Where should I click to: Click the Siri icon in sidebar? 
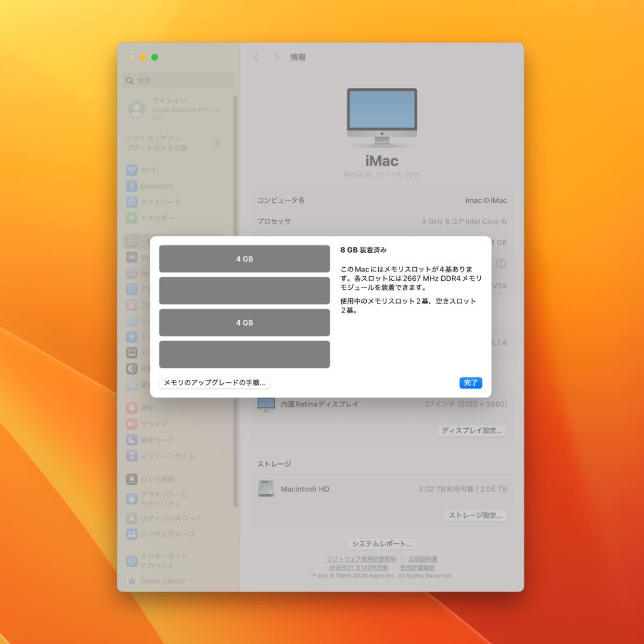pyautogui.click(x=131, y=258)
